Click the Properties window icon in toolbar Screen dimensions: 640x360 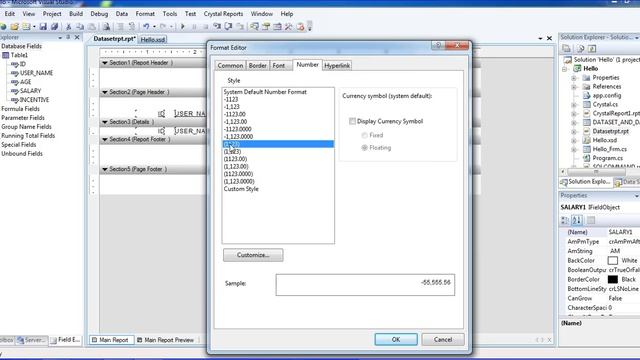point(266,27)
